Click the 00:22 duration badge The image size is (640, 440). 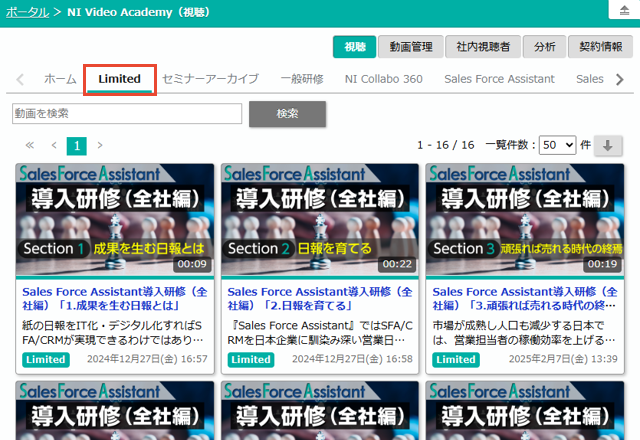coord(397,264)
